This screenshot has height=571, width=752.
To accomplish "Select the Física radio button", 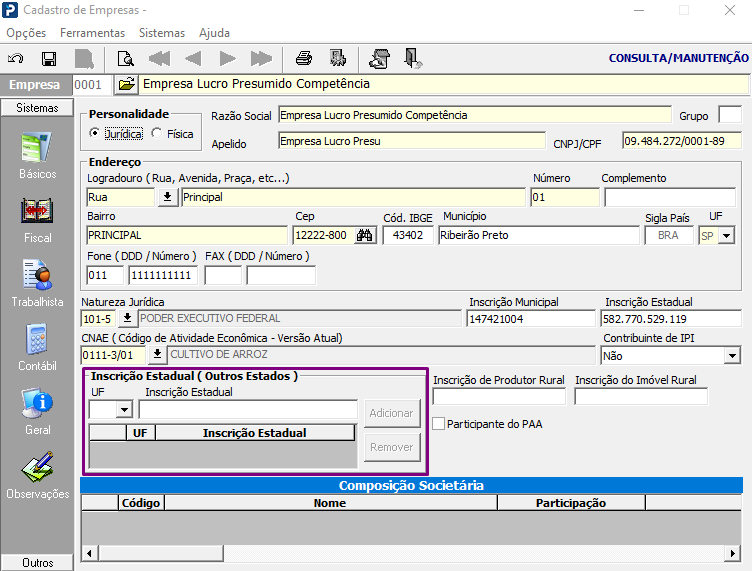I will pos(156,133).
